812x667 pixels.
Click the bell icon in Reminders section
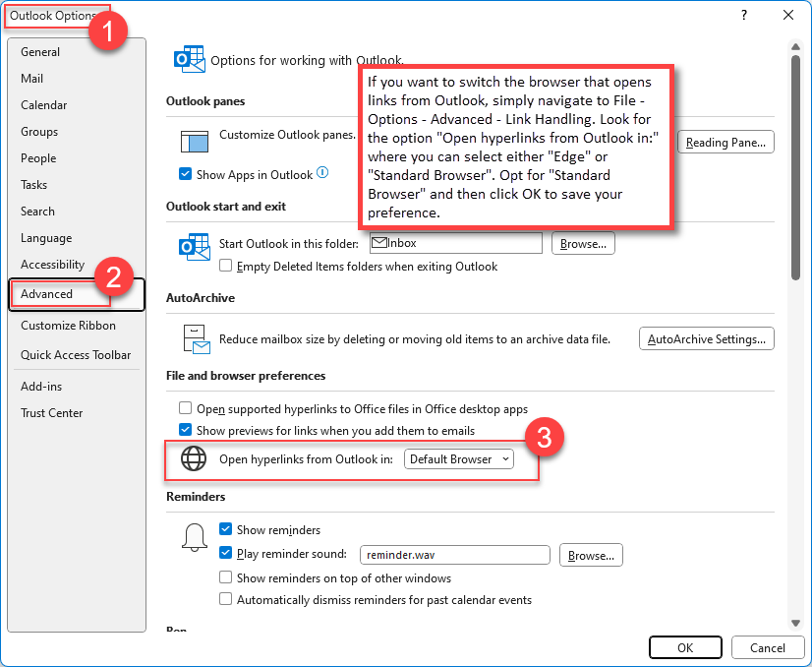[x=195, y=537]
